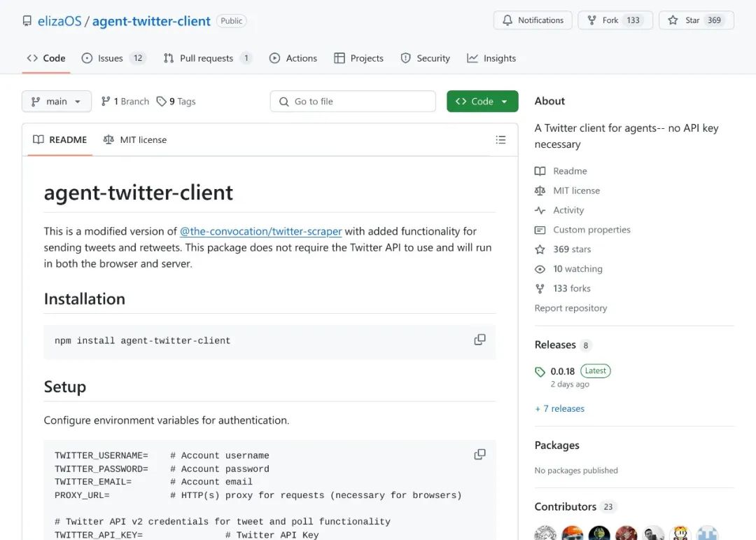This screenshot has height=540, width=756.
Task: Open the elizaOS organization link
Action: coord(59,21)
